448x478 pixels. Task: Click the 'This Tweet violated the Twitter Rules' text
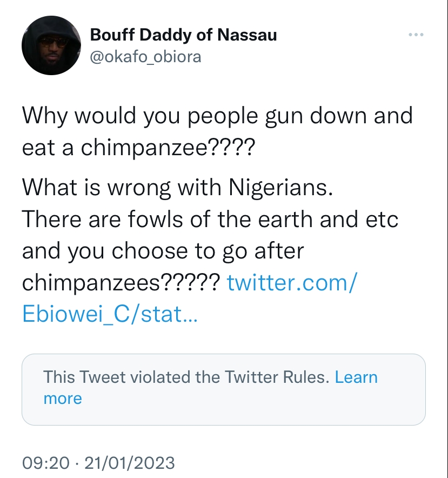click(x=186, y=377)
